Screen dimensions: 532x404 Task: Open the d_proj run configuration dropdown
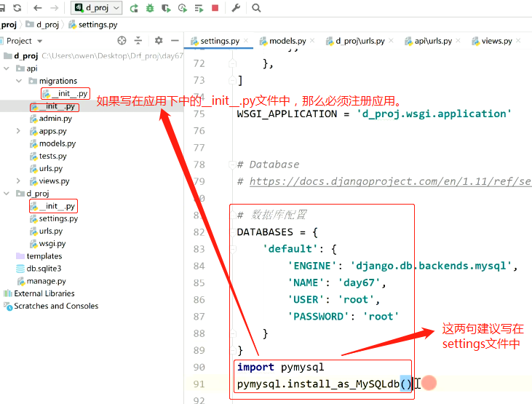pyautogui.click(x=96, y=8)
